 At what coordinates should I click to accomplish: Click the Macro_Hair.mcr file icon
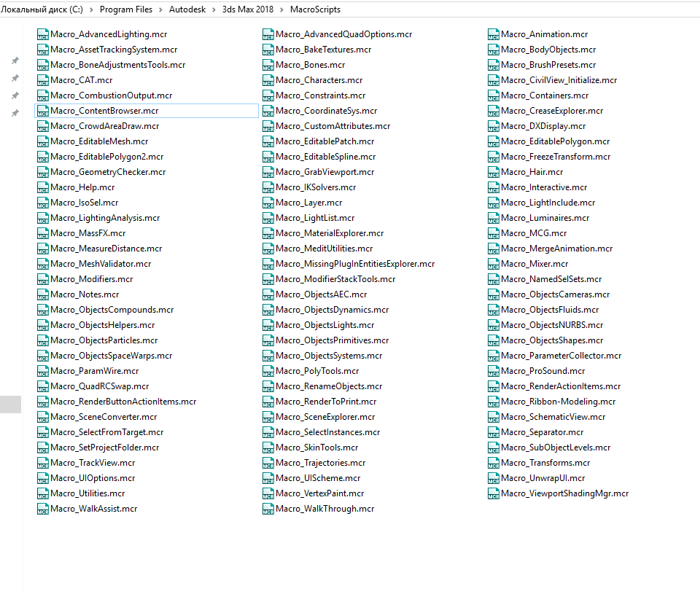click(x=494, y=172)
